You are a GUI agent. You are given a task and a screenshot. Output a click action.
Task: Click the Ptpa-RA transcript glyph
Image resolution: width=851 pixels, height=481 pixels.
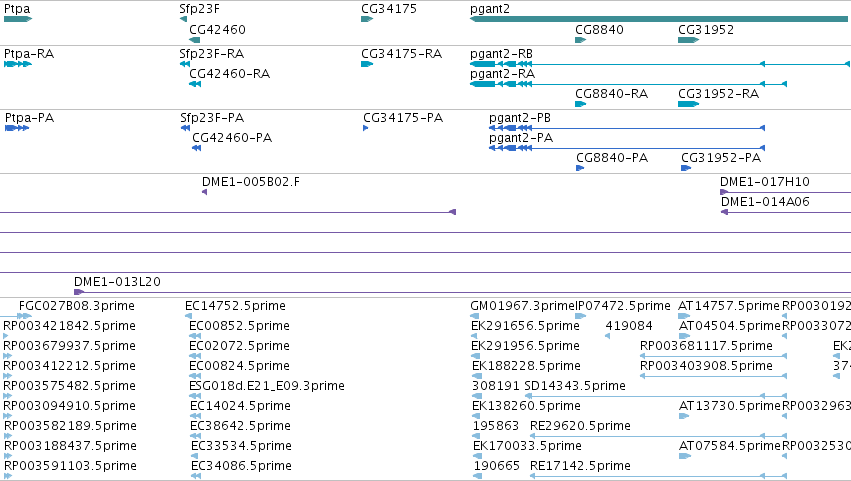17,64
